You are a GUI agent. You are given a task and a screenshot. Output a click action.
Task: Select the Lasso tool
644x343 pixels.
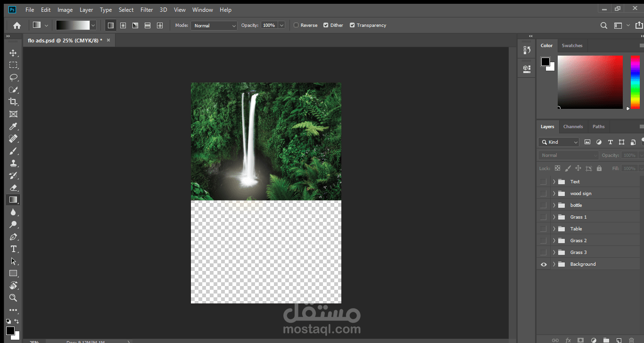click(13, 77)
